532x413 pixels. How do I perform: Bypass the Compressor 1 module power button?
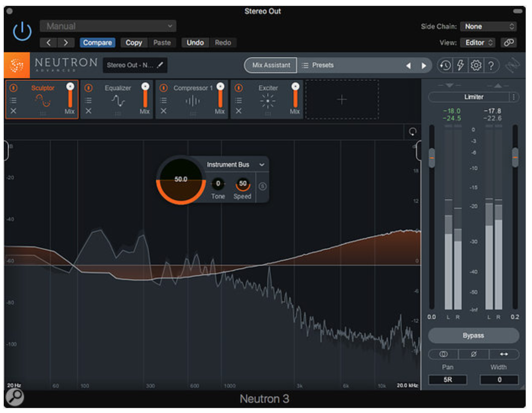(164, 87)
